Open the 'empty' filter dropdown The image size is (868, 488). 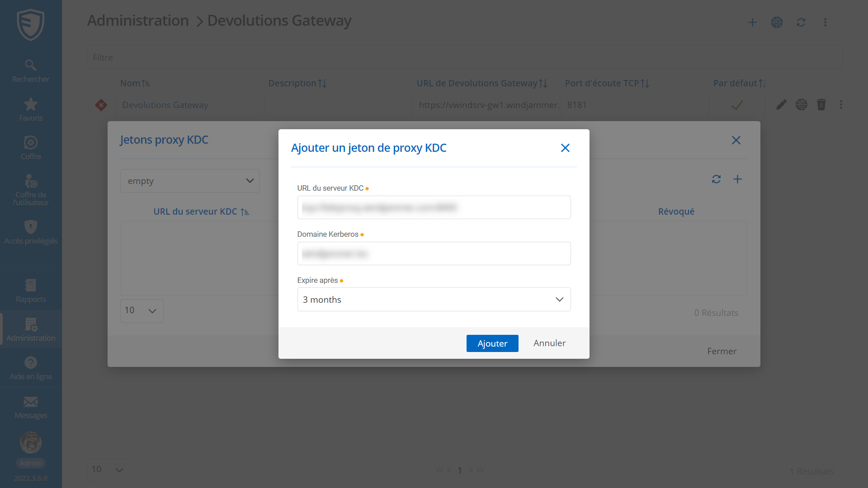(x=190, y=181)
